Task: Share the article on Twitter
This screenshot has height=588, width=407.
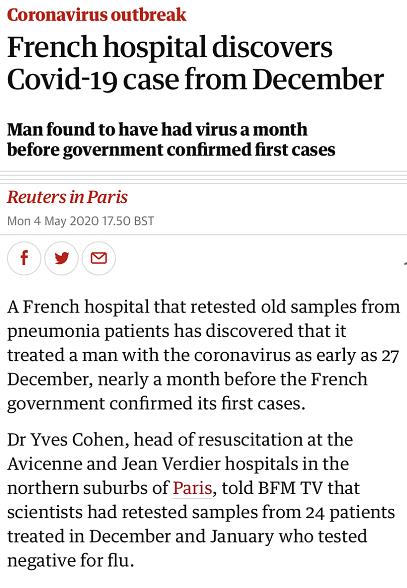Action: [62, 258]
